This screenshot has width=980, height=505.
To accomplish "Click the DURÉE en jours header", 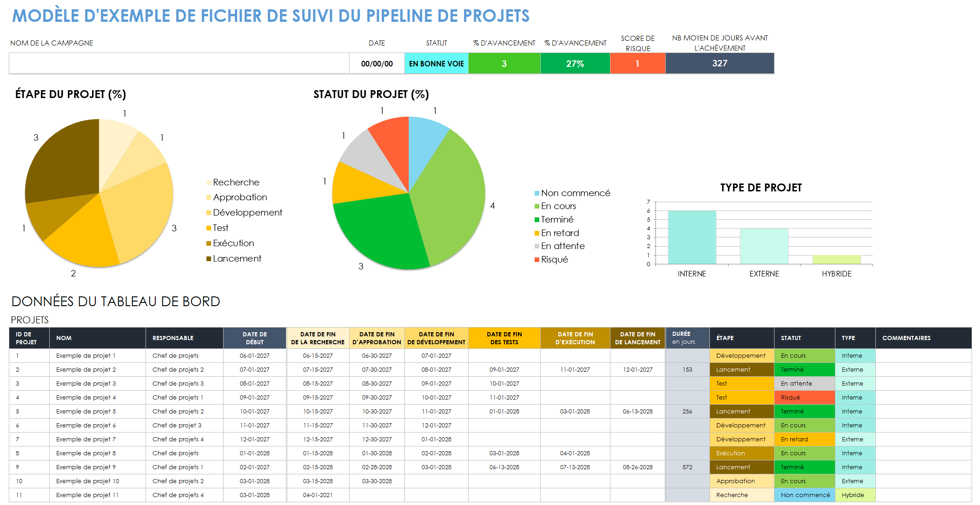I will click(x=688, y=338).
